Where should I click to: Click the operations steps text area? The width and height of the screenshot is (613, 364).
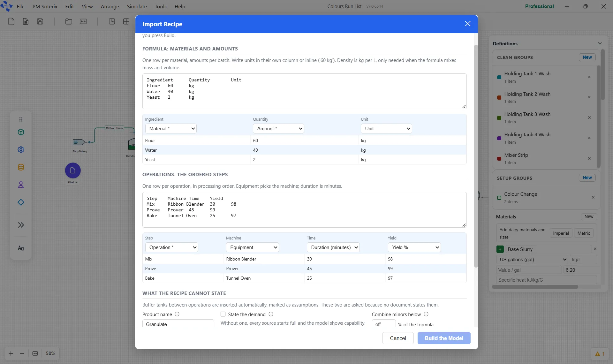click(x=304, y=210)
